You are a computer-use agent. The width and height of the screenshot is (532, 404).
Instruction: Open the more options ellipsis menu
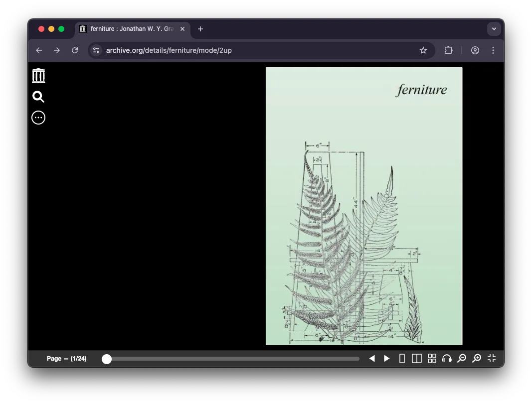point(38,118)
